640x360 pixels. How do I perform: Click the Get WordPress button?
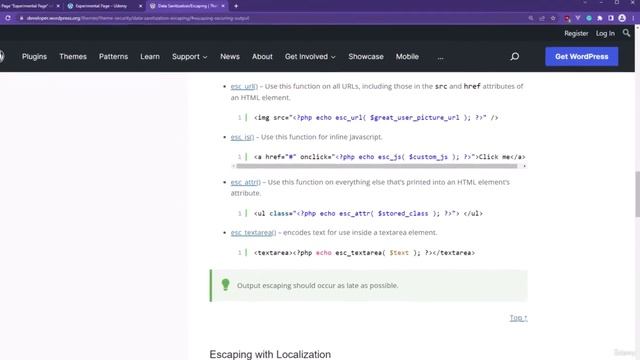click(582, 56)
